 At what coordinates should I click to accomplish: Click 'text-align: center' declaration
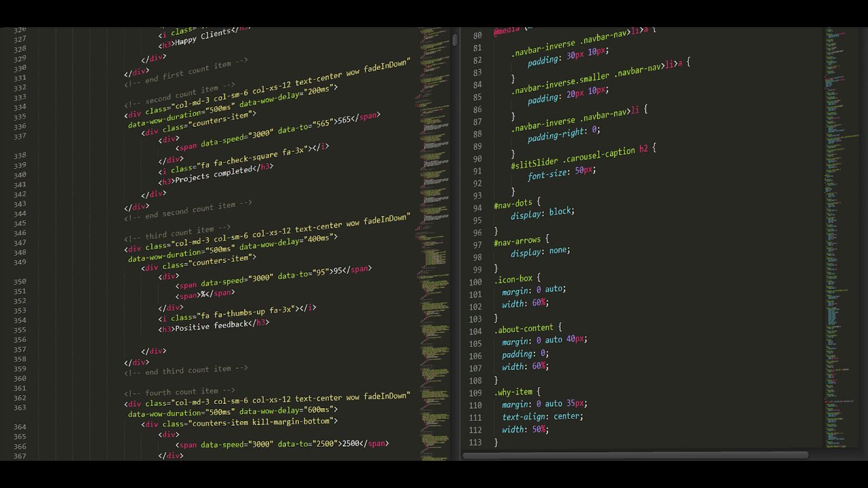coord(542,418)
